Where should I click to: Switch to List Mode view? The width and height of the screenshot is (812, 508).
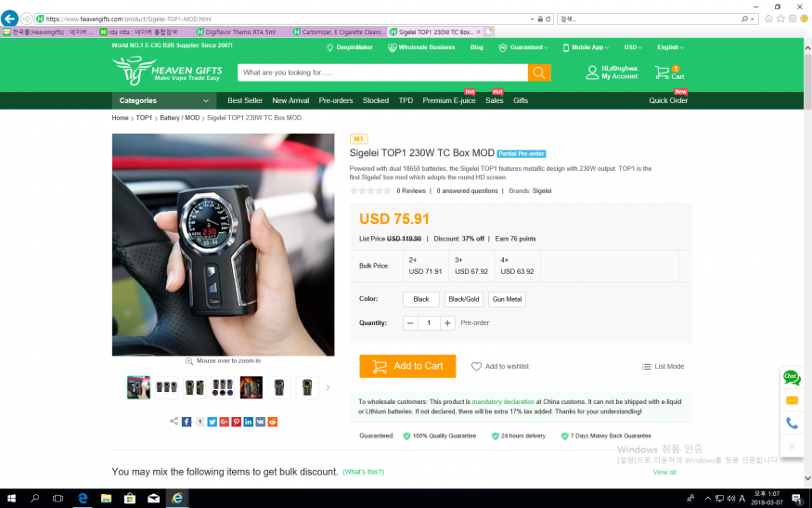coord(663,367)
